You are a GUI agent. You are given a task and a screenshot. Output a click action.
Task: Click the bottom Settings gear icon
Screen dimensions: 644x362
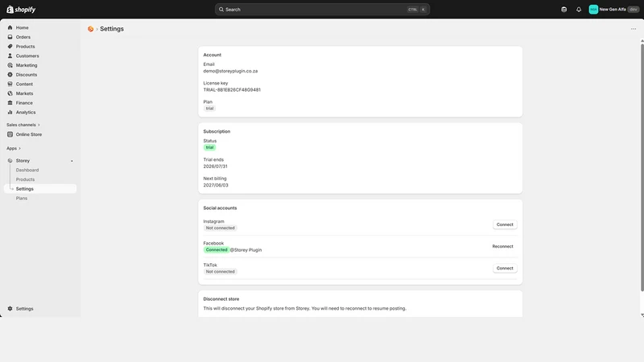(x=10, y=309)
